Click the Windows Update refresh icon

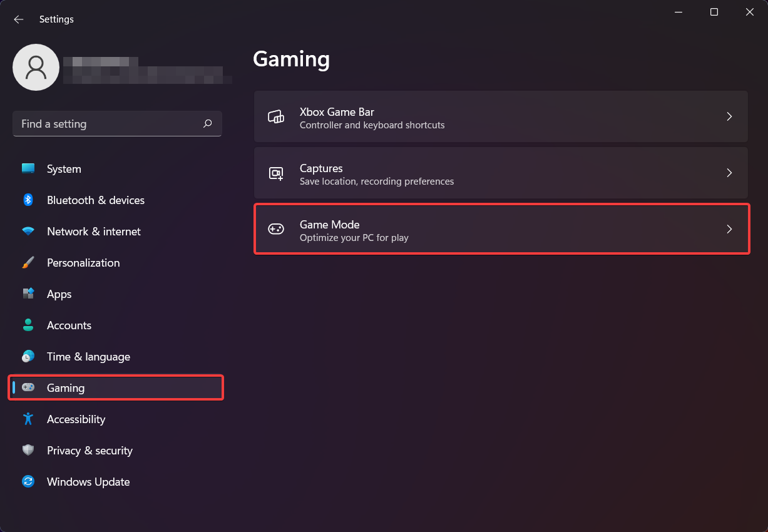point(28,482)
